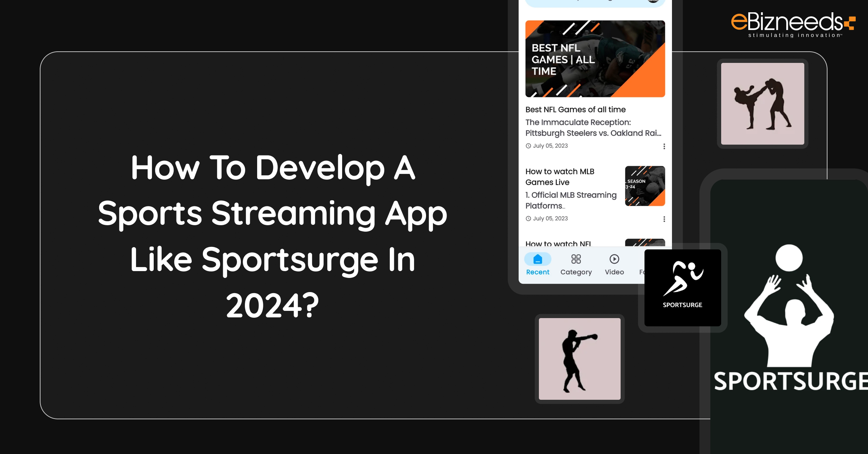Viewport: 868px width, 454px height.
Task: Open the Recent tab home icon
Action: pos(537,259)
